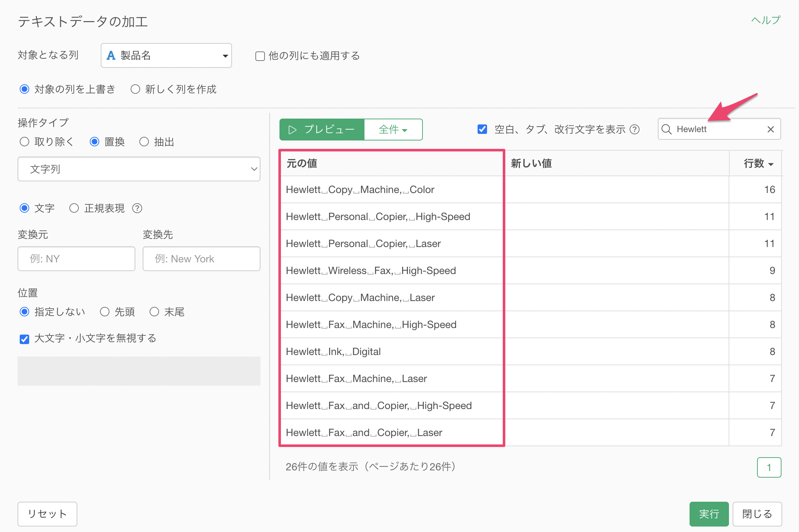Toggle 大文字・小文字を無視する checkbox

(24, 339)
